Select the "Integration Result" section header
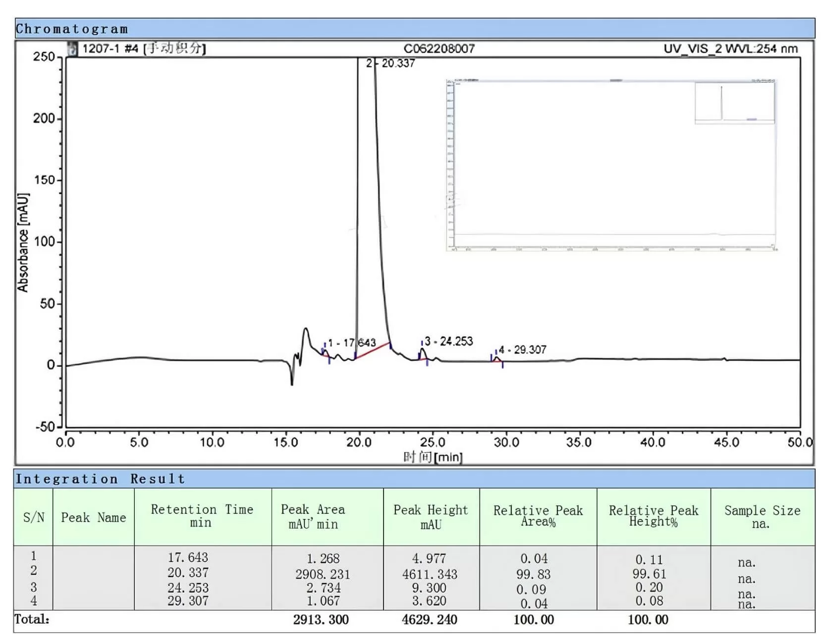The height and width of the screenshot is (644, 823). point(100,479)
